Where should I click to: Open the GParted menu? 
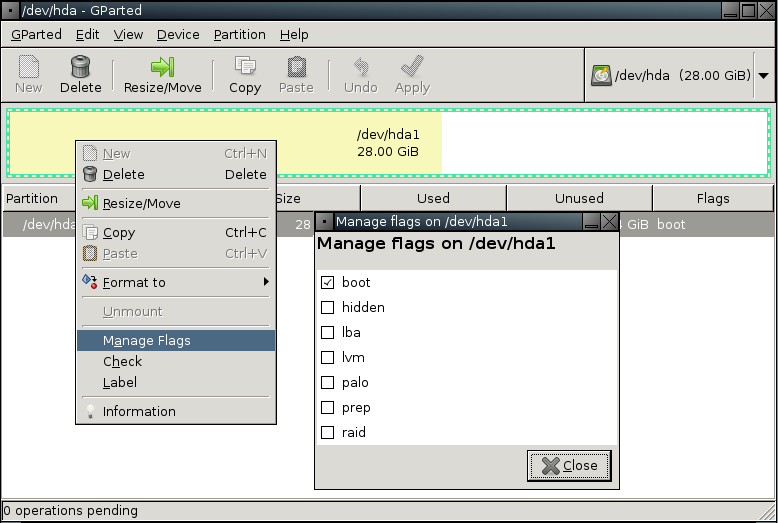[x=36, y=35]
